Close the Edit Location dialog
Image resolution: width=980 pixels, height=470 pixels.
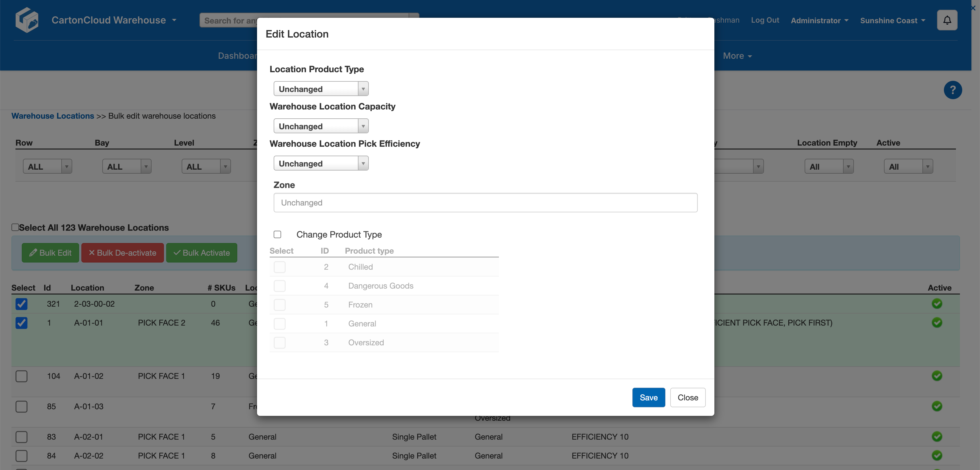click(687, 397)
